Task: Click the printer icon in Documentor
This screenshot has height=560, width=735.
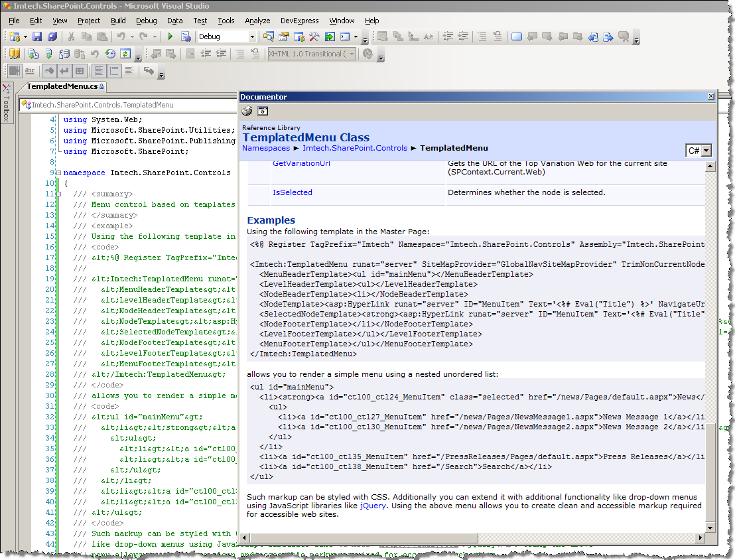Action: coord(247,111)
